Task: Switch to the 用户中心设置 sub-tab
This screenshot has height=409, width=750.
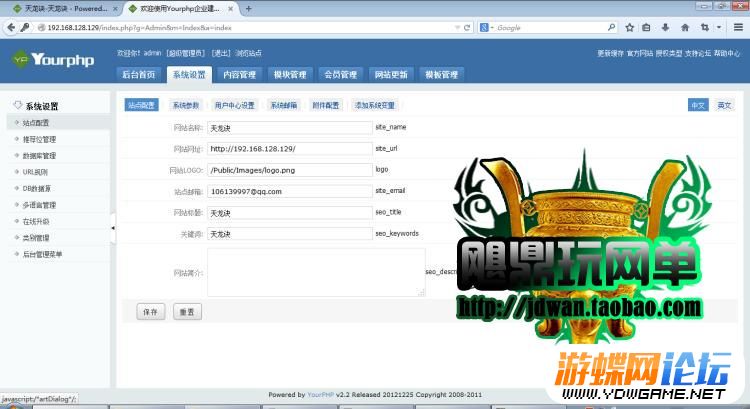Action: point(234,105)
